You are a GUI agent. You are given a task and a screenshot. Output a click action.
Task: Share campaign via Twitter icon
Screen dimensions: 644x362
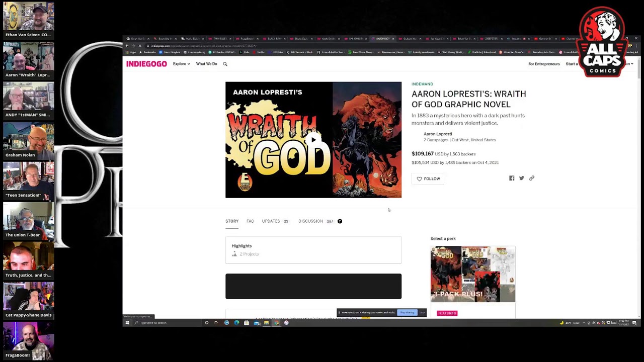pos(522,178)
